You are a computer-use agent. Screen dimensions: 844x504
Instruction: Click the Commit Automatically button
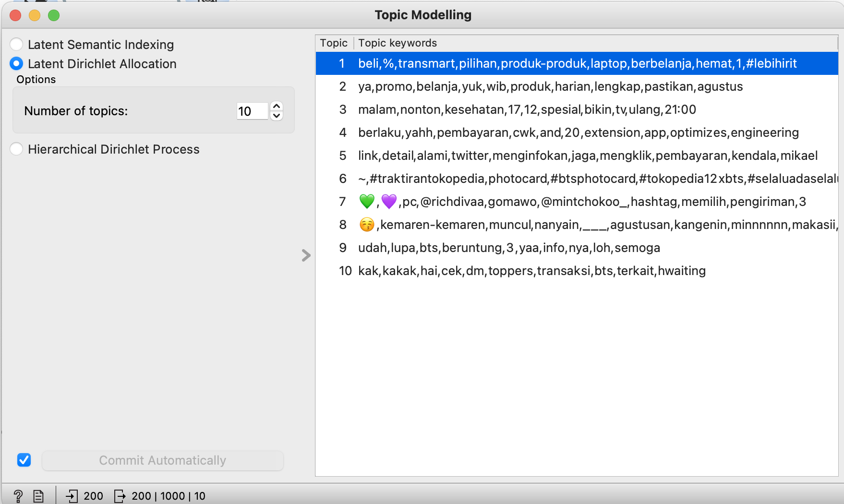click(163, 460)
